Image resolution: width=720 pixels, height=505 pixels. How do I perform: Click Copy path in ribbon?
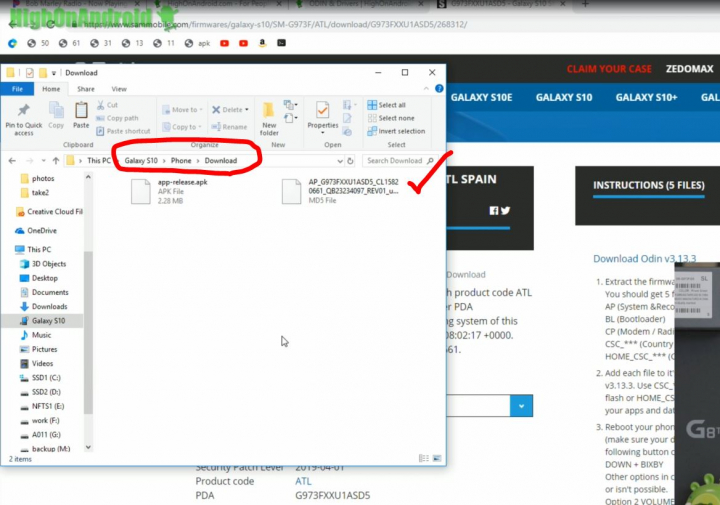(x=117, y=118)
